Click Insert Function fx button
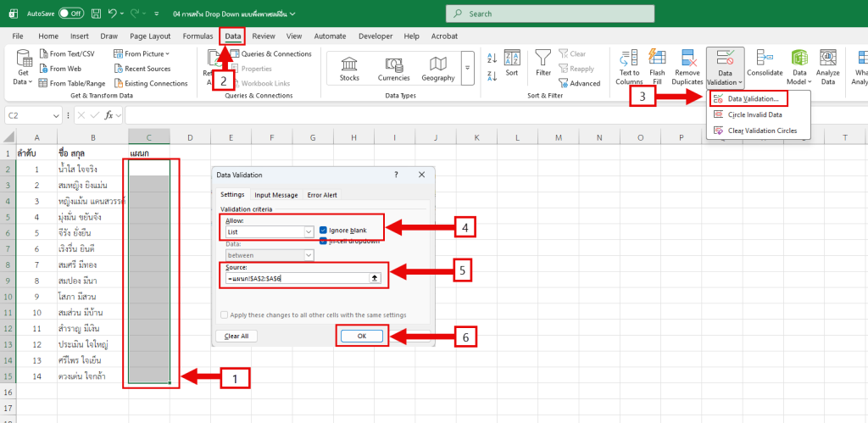Image resolution: width=868 pixels, height=423 pixels. (x=109, y=116)
